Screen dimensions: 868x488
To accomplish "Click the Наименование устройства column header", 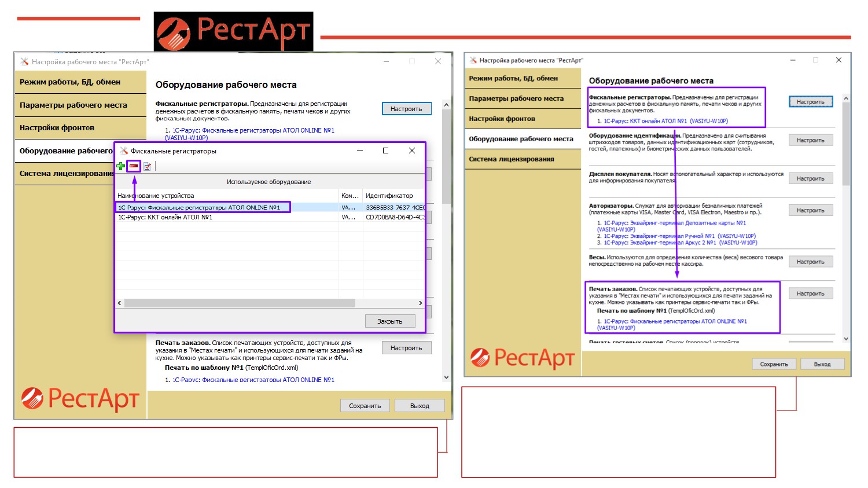I will 227,196.
